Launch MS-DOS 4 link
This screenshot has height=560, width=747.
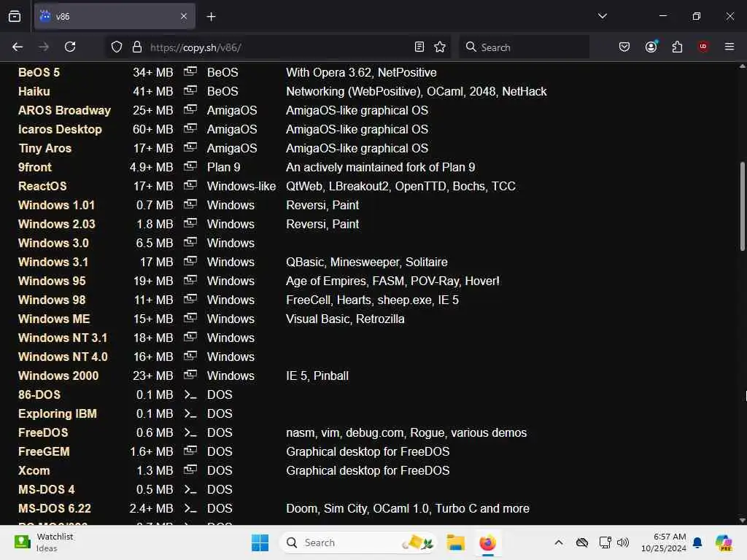click(x=46, y=489)
